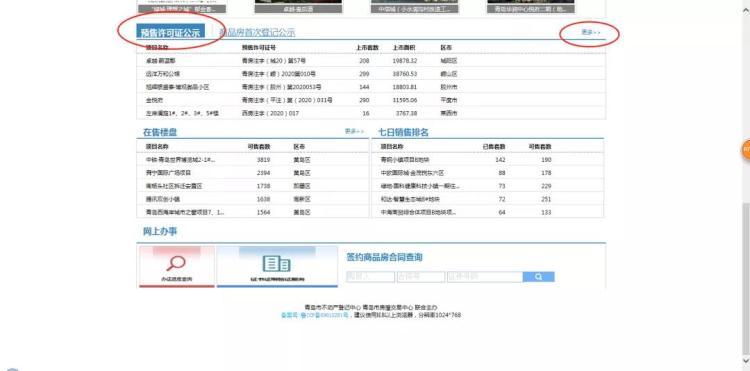
Task: Click listed area value 19878.32
Action: (405, 61)
